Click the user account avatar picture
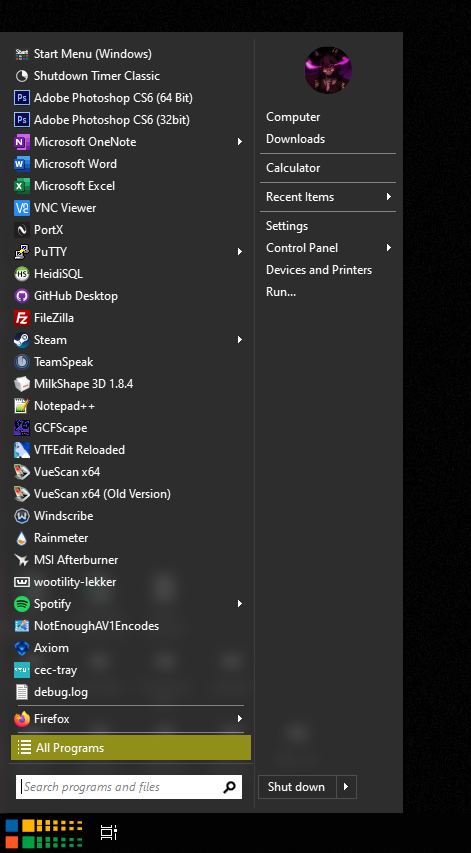The image size is (471, 853). tap(328, 70)
